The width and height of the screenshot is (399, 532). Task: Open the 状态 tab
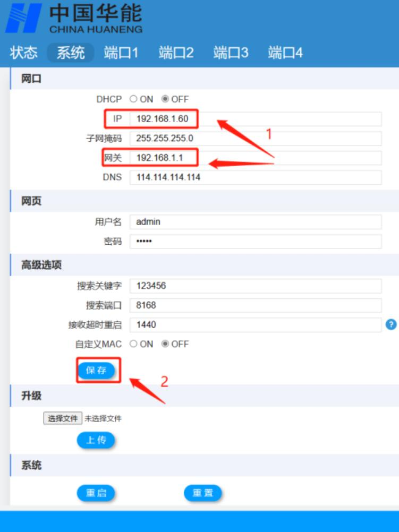point(24,53)
